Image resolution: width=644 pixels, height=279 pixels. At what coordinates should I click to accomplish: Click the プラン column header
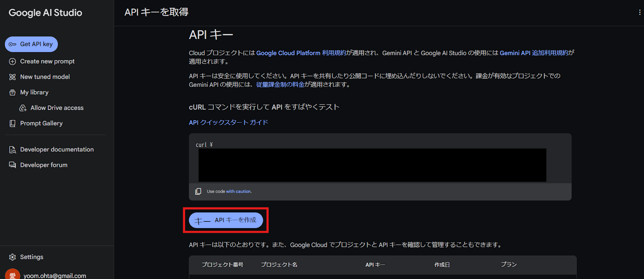(509, 265)
